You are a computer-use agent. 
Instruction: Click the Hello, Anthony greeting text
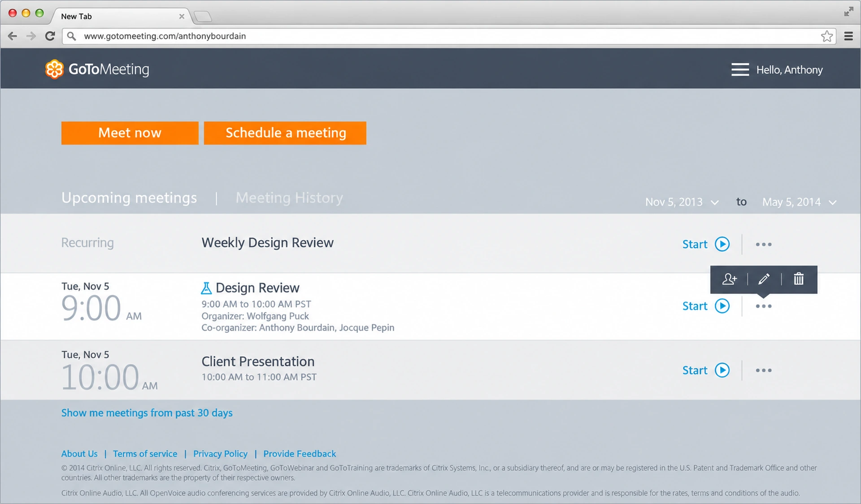[789, 70]
